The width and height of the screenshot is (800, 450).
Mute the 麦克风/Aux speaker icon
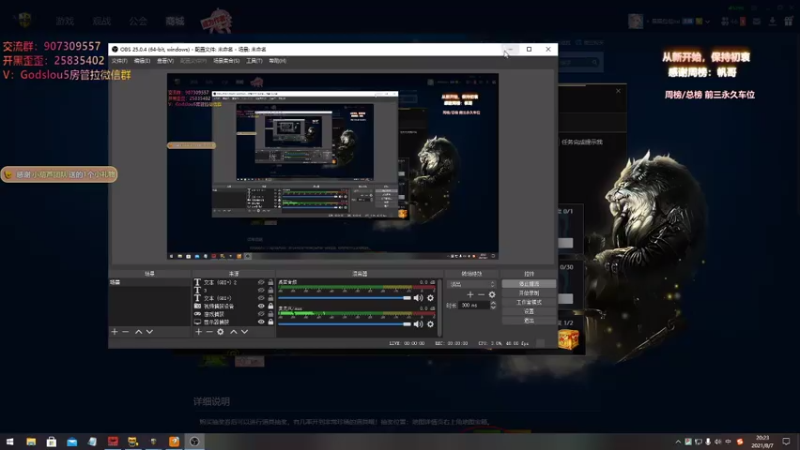tap(418, 324)
